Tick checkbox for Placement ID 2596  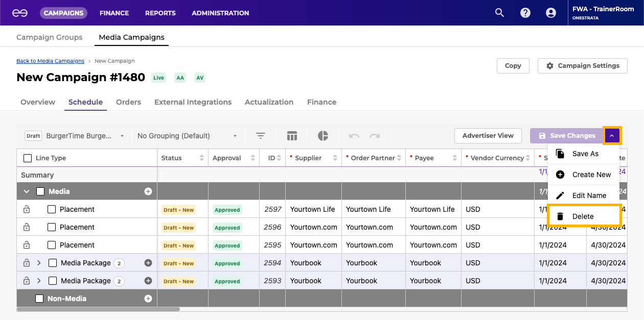(x=52, y=227)
